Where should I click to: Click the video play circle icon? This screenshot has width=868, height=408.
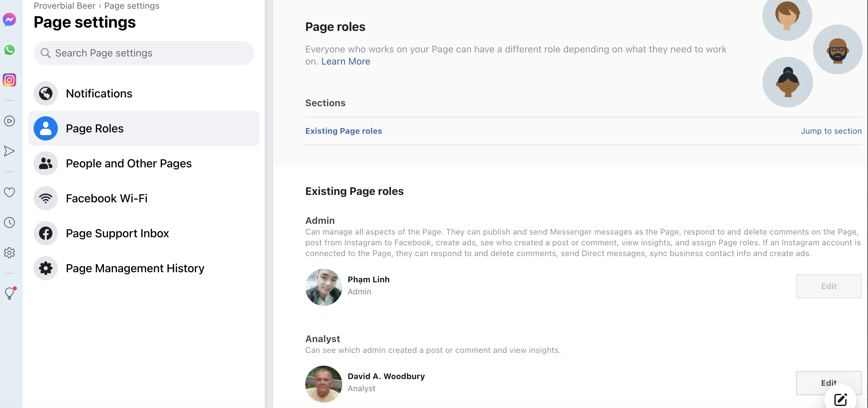coord(9,121)
